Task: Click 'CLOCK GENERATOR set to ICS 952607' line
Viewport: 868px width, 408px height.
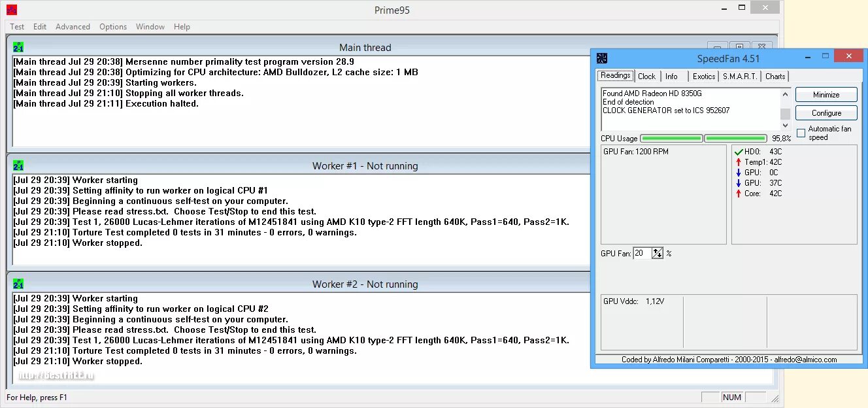Action: [x=666, y=110]
